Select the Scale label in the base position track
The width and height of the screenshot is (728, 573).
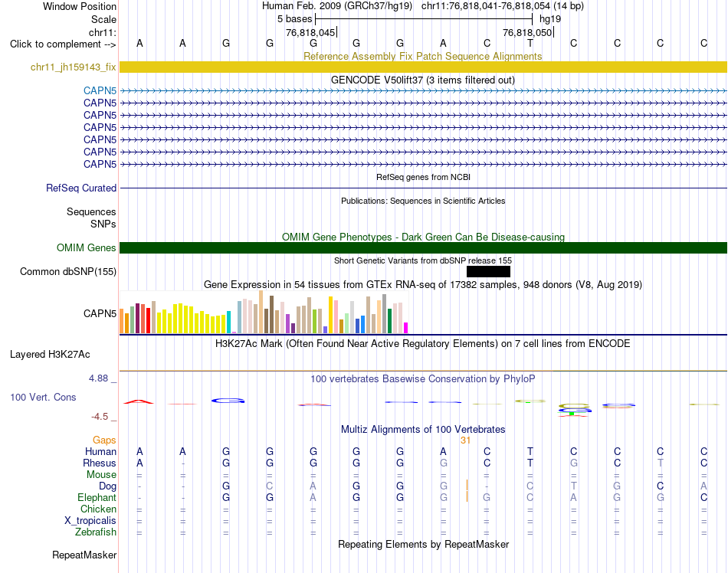click(103, 19)
